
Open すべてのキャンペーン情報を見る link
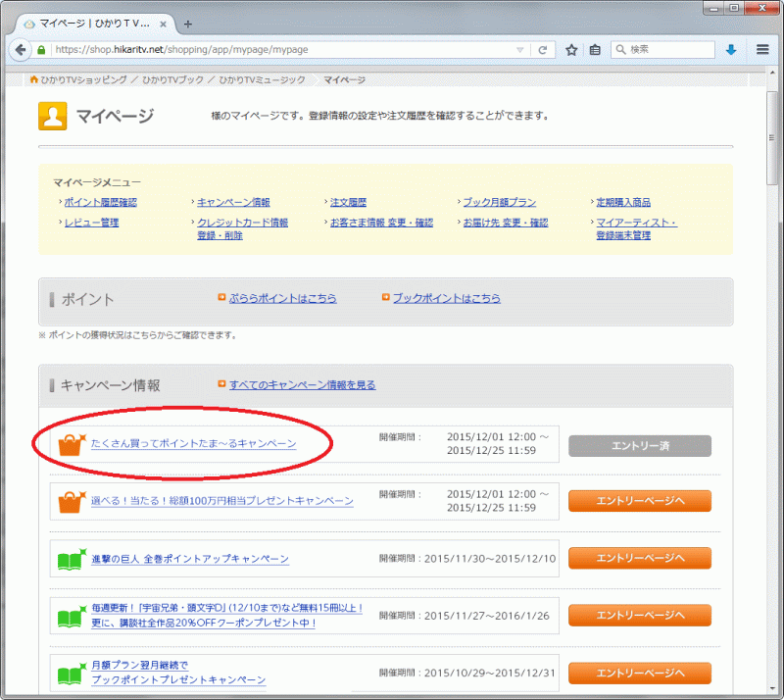point(303,385)
